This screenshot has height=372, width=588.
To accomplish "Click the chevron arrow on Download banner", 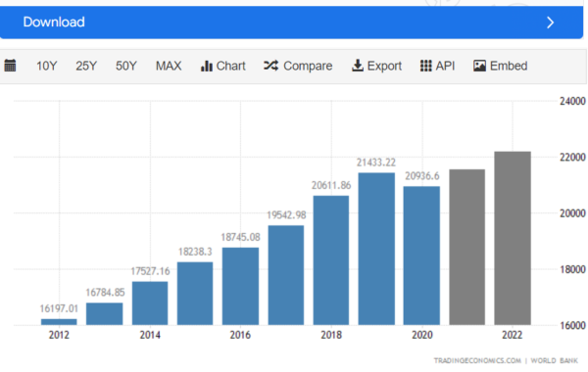I will (550, 23).
